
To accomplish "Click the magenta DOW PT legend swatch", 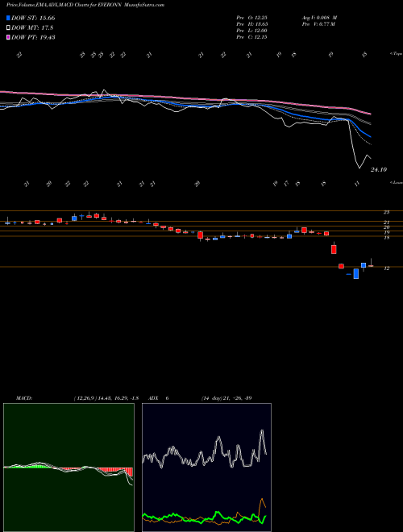I will pos(8,37).
